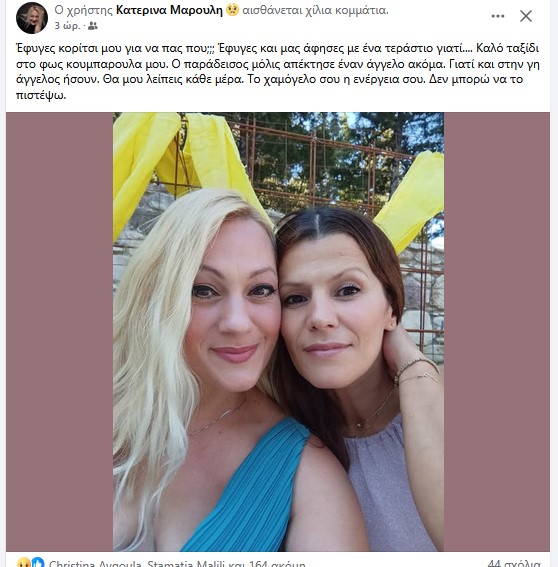Open Stamatia Malili in the reactions list
Screen dimensions: 558x567
[186, 563]
